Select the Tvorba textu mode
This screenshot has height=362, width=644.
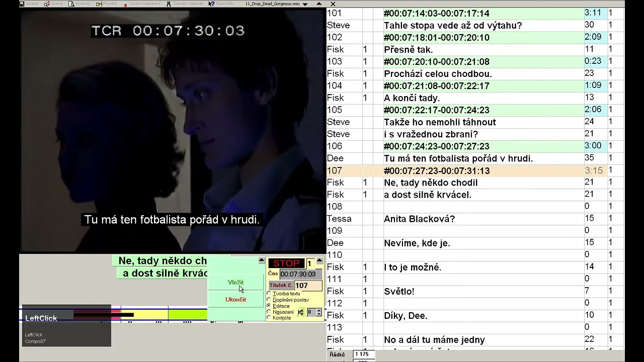click(x=283, y=294)
